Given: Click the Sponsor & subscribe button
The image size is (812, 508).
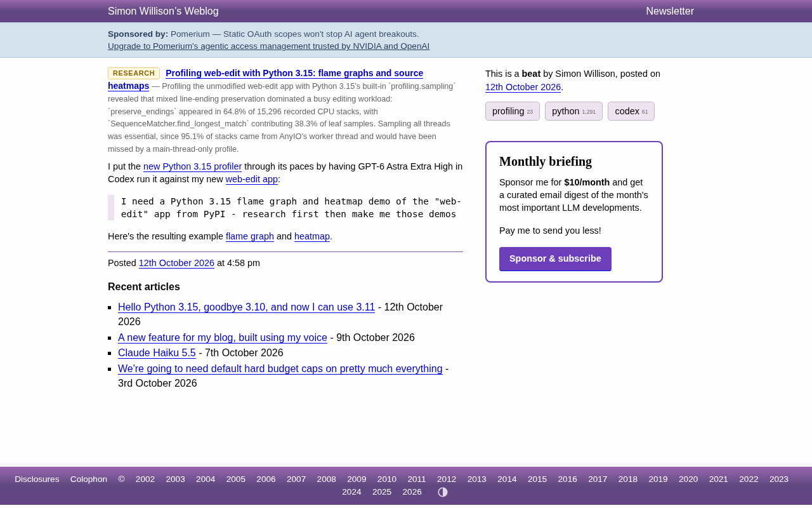Looking at the screenshot, I should (x=555, y=259).
